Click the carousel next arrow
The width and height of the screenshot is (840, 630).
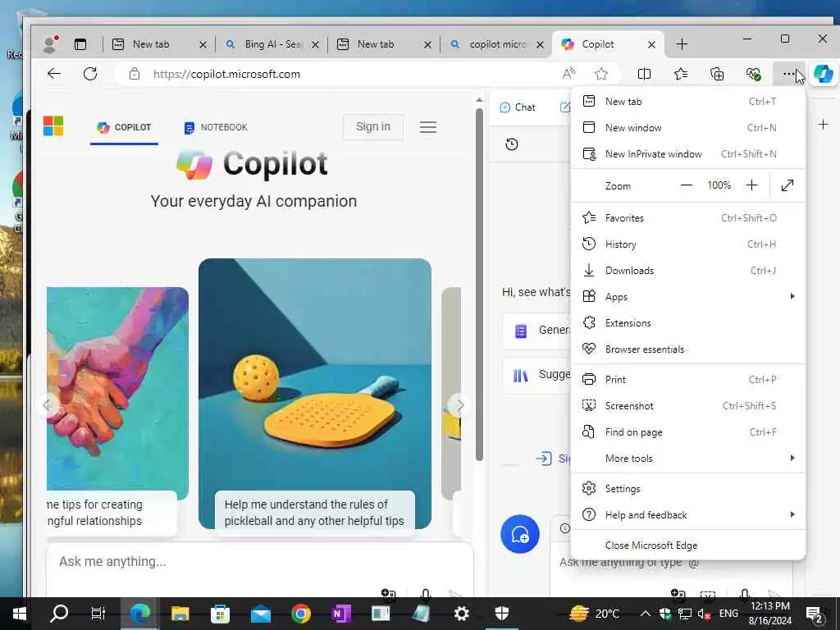[459, 405]
